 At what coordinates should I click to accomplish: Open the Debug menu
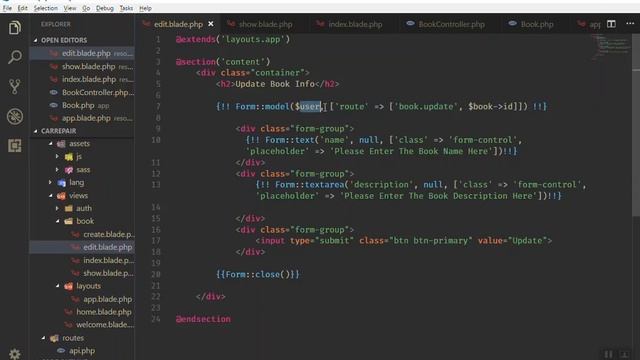(104, 8)
